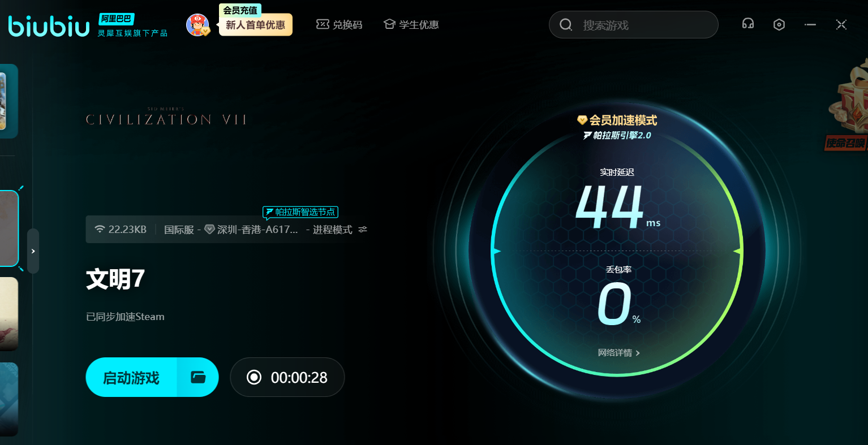The width and height of the screenshot is (868, 445).
Task: Open the student discount menu item
Action: [x=411, y=25]
